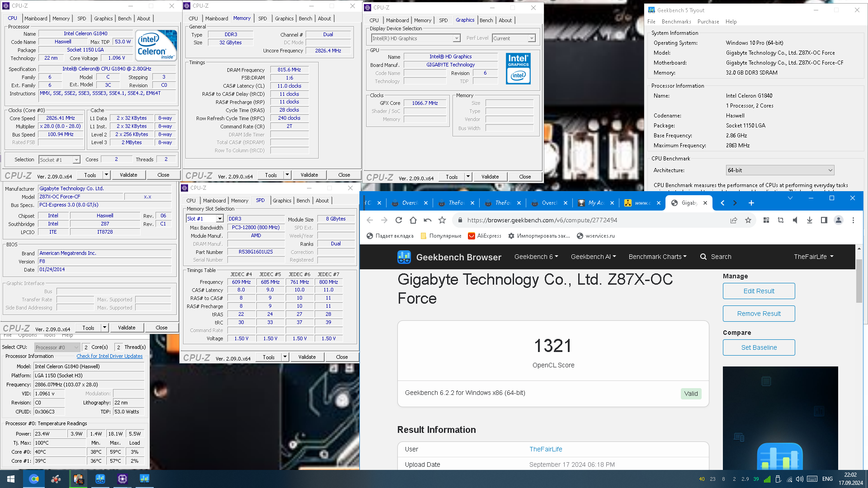Click the browser back arrow
Viewport: 868px width, 488px height.
pos(370,220)
